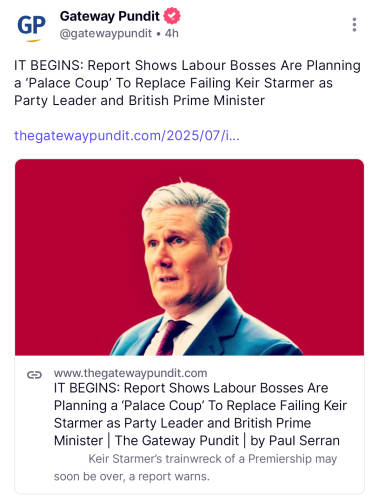Open the Gateway Pundit display name
Image resolution: width=379 pixels, height=500 pixels.
[110, 16]
